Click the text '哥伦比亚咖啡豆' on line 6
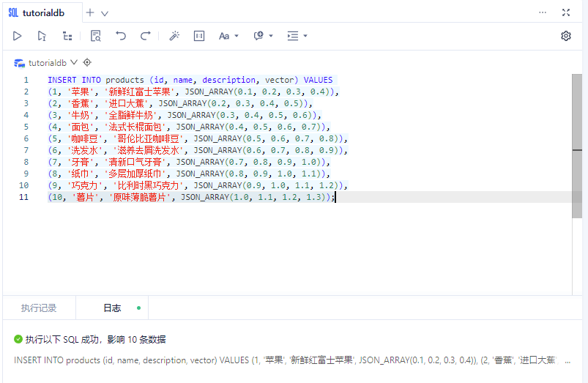The image size is (588, 383). click(x=148, y=138)
